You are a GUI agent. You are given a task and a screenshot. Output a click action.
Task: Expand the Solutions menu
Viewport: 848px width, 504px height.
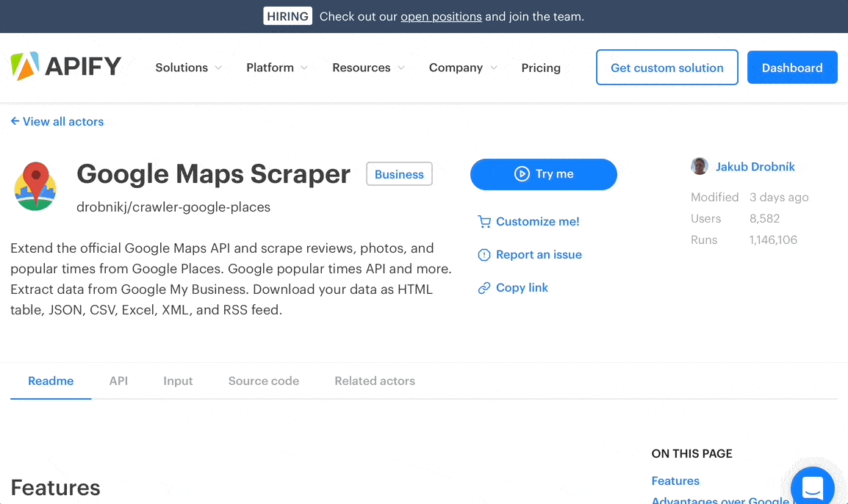(188, 68)
